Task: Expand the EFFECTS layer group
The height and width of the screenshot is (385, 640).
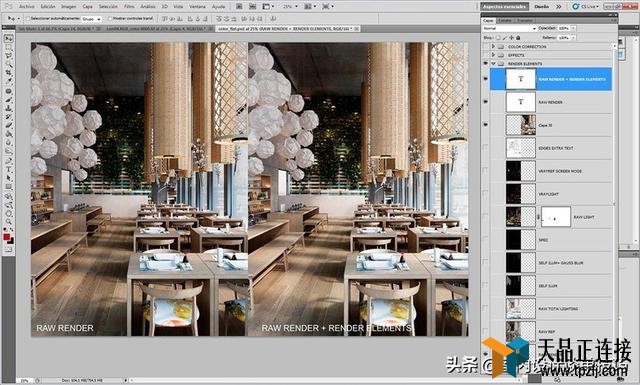Action: point(493,55)
